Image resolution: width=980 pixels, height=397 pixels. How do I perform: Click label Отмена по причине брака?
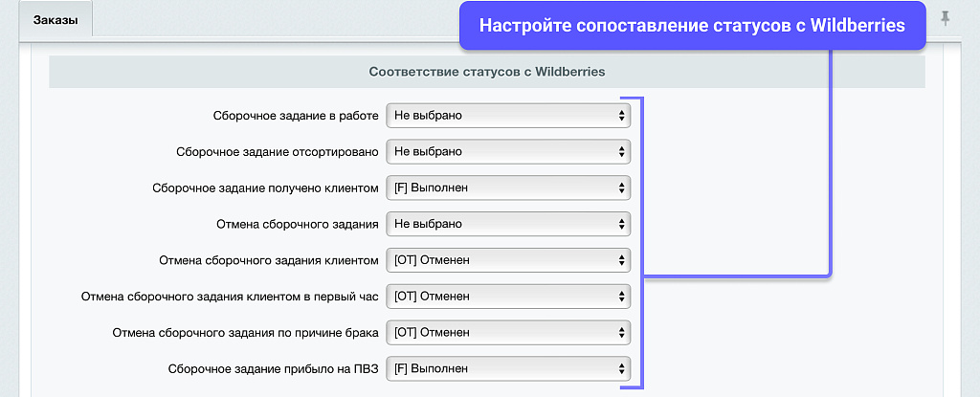click(x=245, y=332)
